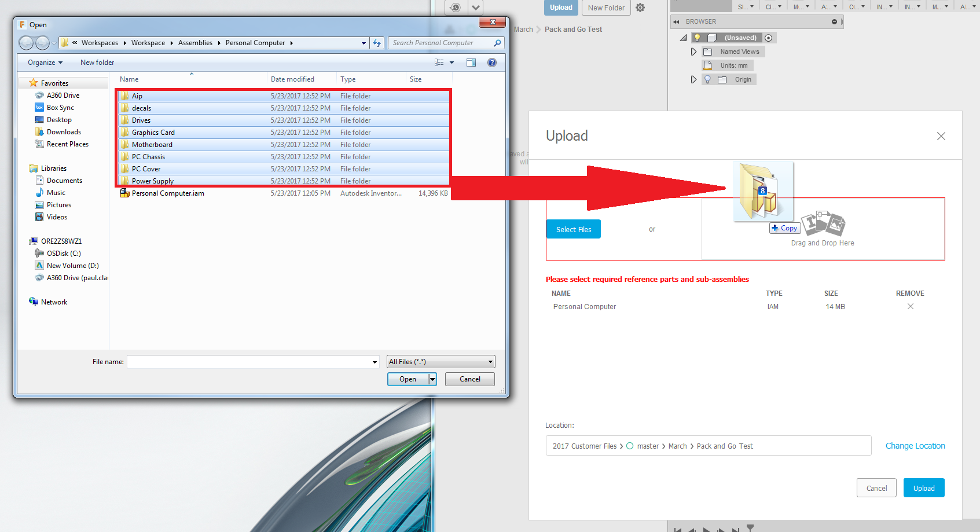Activate the (Unsaved) component radio button
The width and height of the screenshot is (980, 532).
pyautogui.click(x=769, y=38)
